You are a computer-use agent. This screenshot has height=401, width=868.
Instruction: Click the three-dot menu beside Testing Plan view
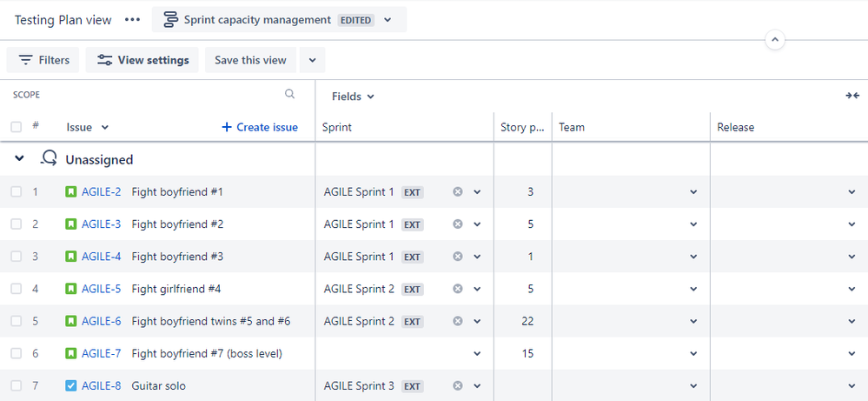[x=132, y=20]
